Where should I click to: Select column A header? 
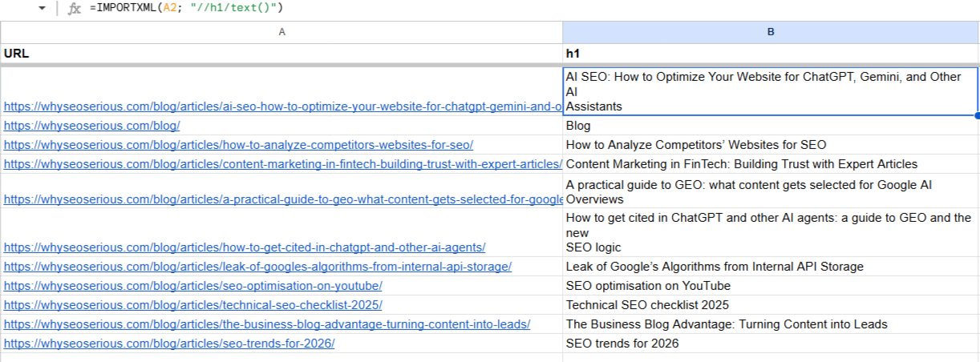pyautogui.click(x=281, y=32)
